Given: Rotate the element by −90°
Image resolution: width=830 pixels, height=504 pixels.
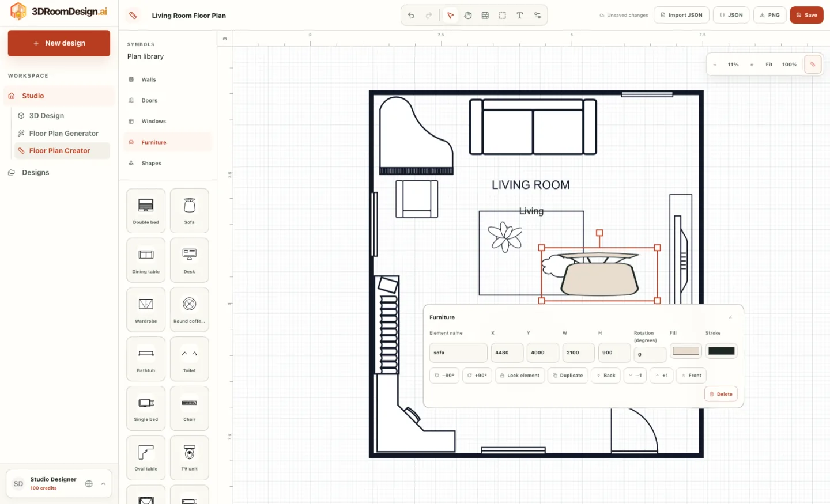Looking at the screenshot, I should [444, 376].
